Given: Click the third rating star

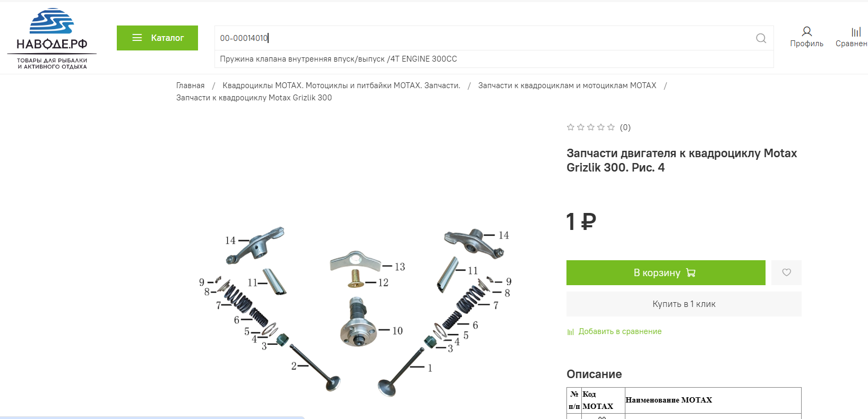Looking at the screenshot, I should pos(591,127).
